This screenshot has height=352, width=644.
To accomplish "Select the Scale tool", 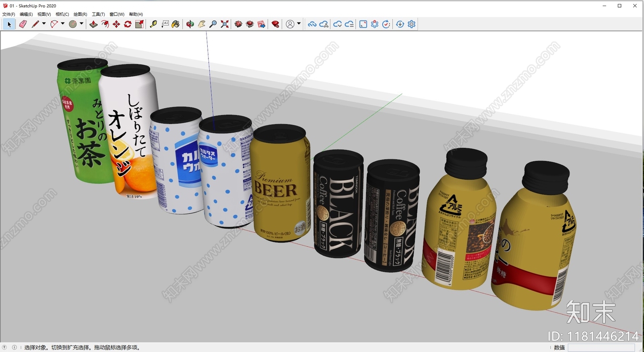I will pyautogui.click(x=139, y=24).
